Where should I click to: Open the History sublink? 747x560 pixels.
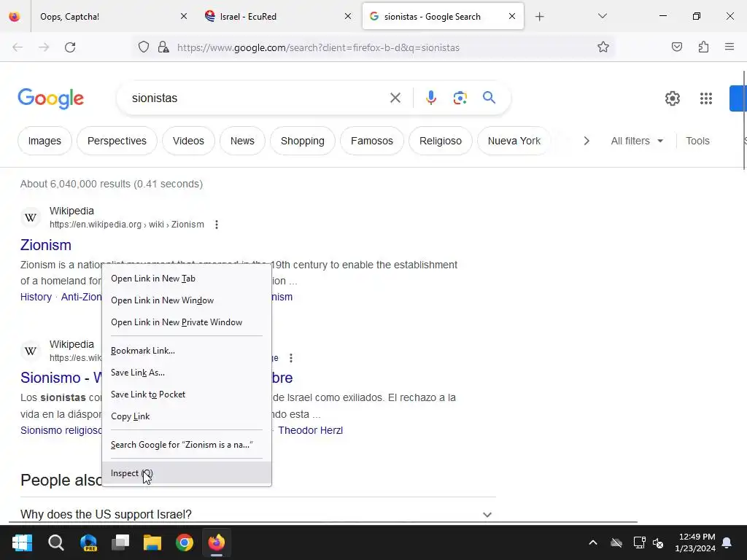click(x=36, y=297)
